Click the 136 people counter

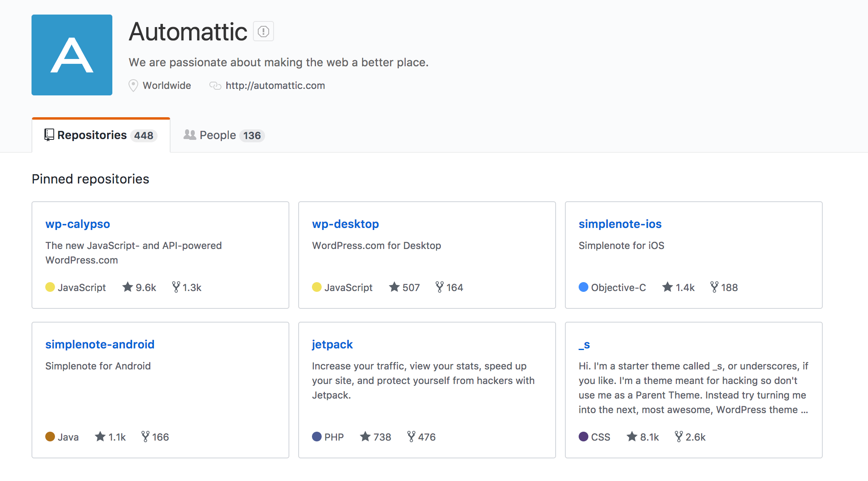252,135
